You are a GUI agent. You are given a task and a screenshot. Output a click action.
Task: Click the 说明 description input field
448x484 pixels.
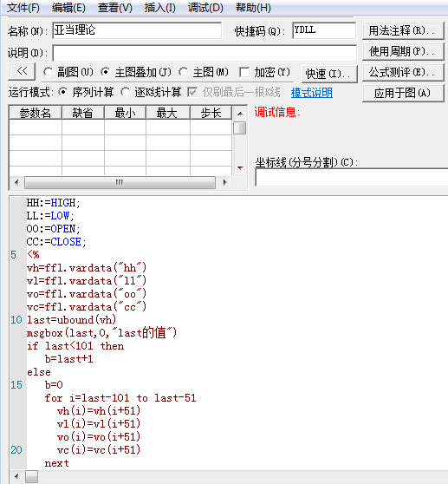point(205,53)
